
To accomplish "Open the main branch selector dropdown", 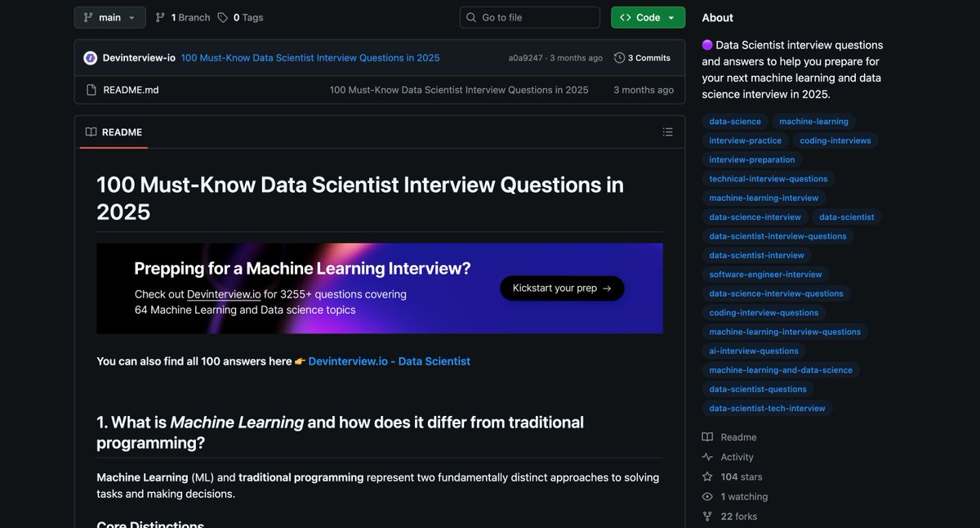I will tap(109, 16).
